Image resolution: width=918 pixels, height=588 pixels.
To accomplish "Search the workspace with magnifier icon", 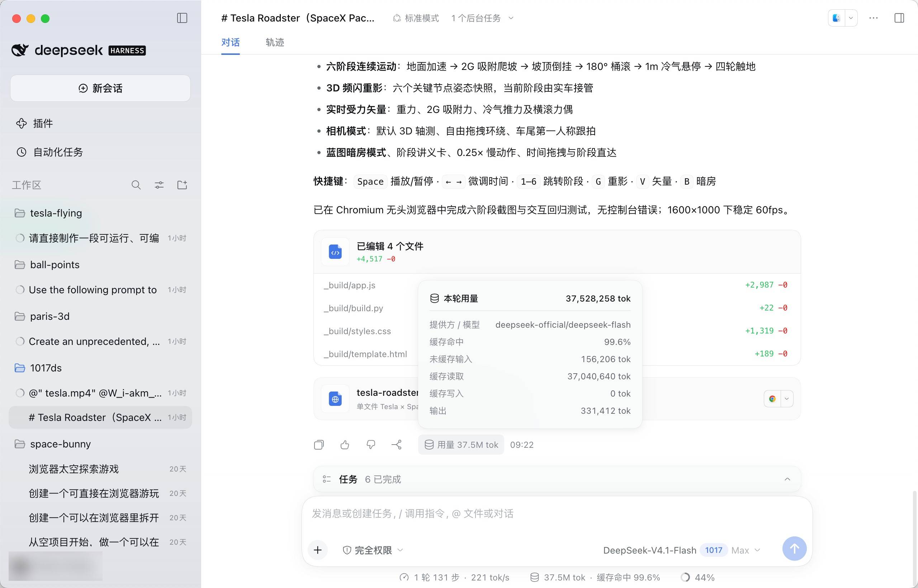I will click(136, 185).
